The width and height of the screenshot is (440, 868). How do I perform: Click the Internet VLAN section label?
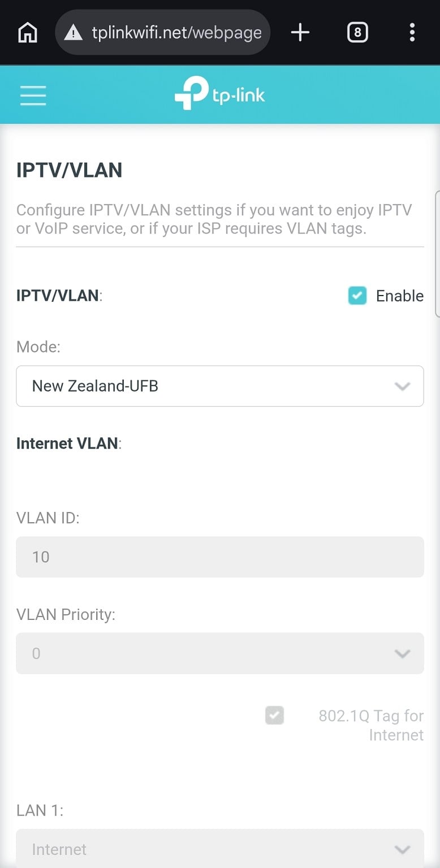68,443
